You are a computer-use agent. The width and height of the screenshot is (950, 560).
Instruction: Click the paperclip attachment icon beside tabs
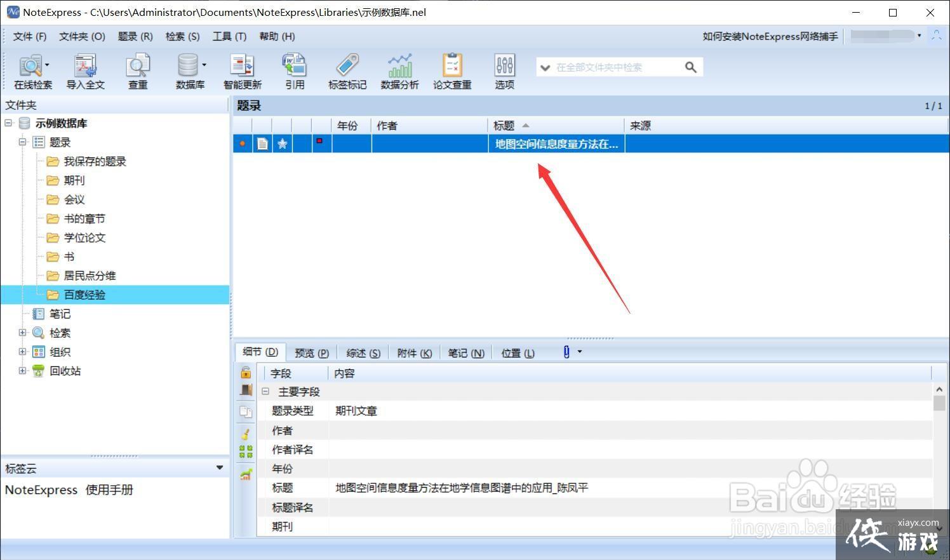[x=566, y=352]
